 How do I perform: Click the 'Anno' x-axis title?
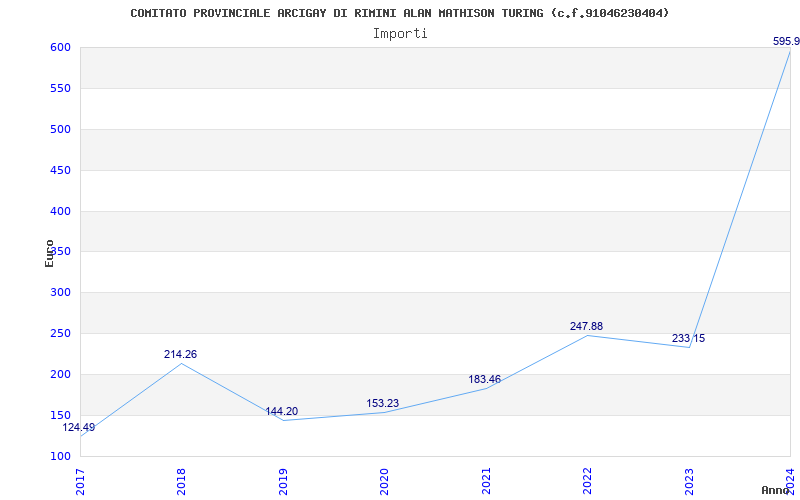click(776, 490)
